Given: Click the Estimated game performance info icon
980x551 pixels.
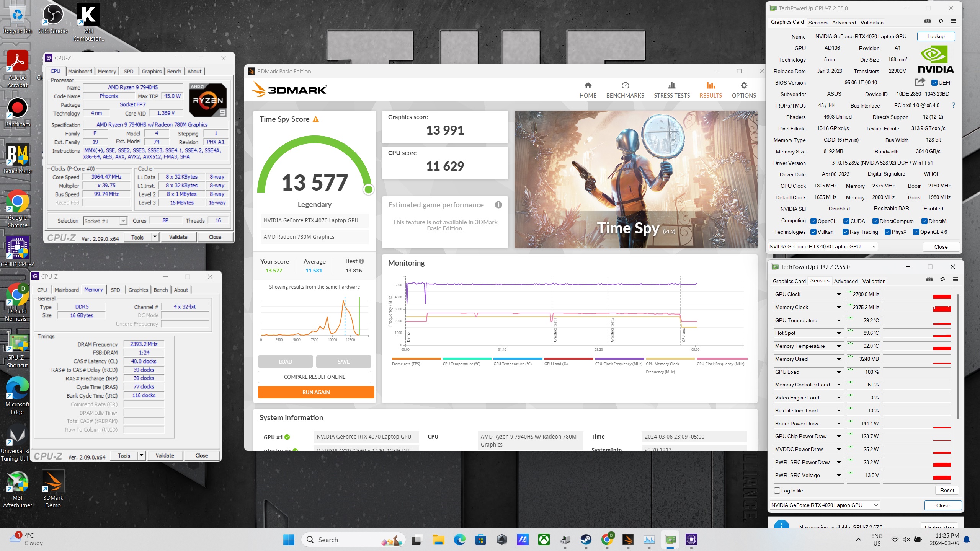Looking at the screenshot, I should pyautogui.click(x=498, y=205).
